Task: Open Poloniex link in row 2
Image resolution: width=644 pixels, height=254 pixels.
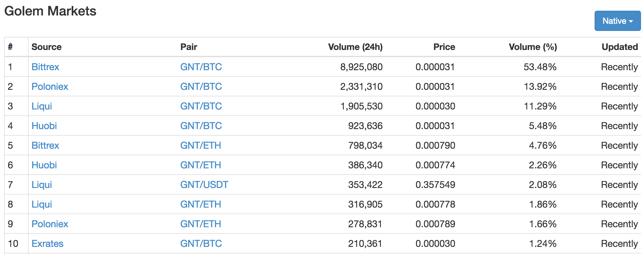Action: tap(50, 86)
